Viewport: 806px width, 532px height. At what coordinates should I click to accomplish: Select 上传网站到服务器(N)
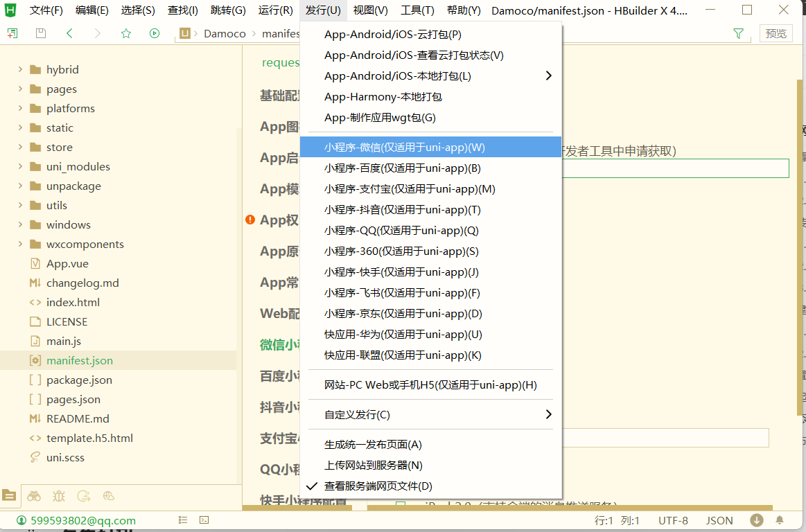[431, 465]
